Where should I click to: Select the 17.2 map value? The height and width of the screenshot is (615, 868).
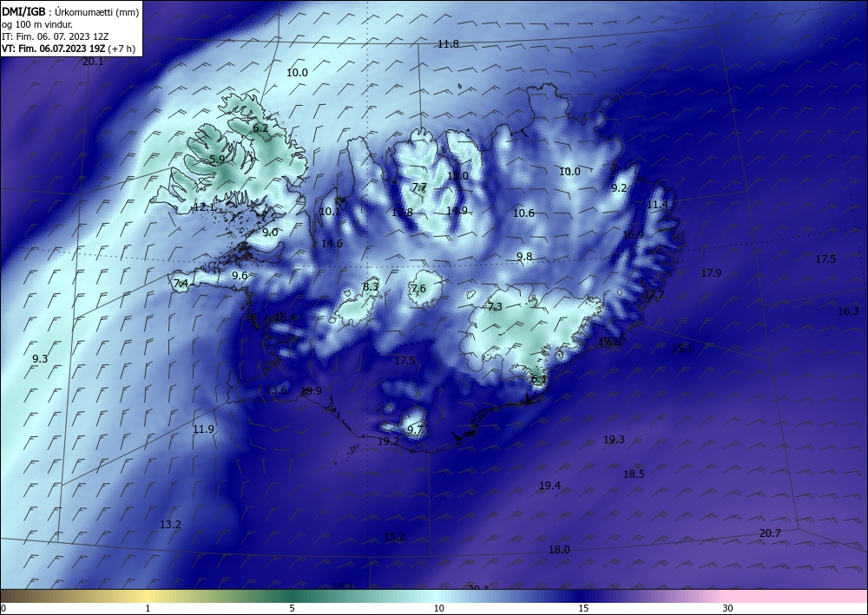tap(608, 342)
